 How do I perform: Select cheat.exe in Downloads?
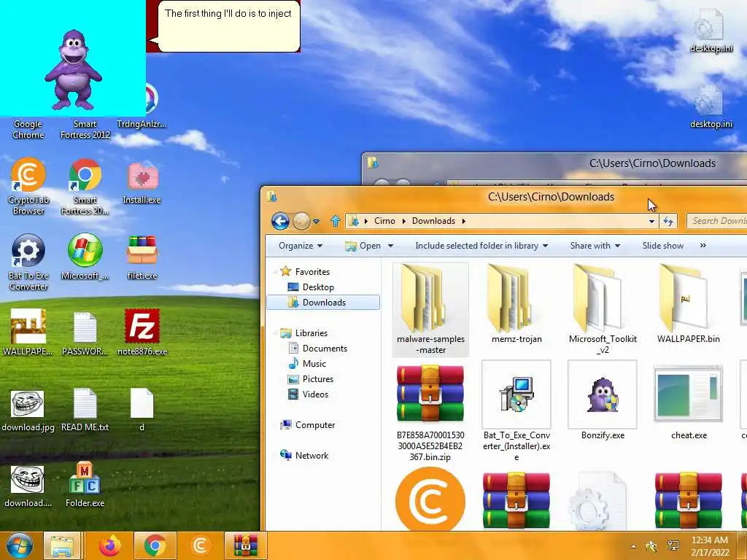pyautogui.click(x=688, y=402)
